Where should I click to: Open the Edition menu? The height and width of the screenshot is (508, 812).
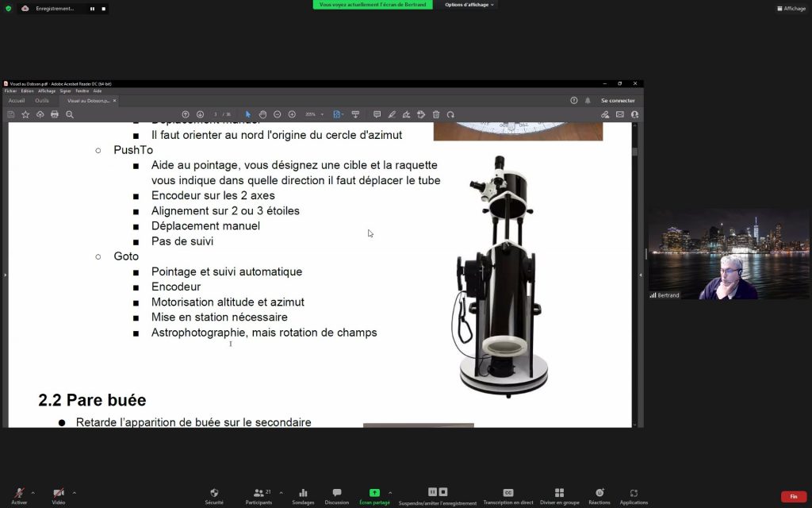28,91
